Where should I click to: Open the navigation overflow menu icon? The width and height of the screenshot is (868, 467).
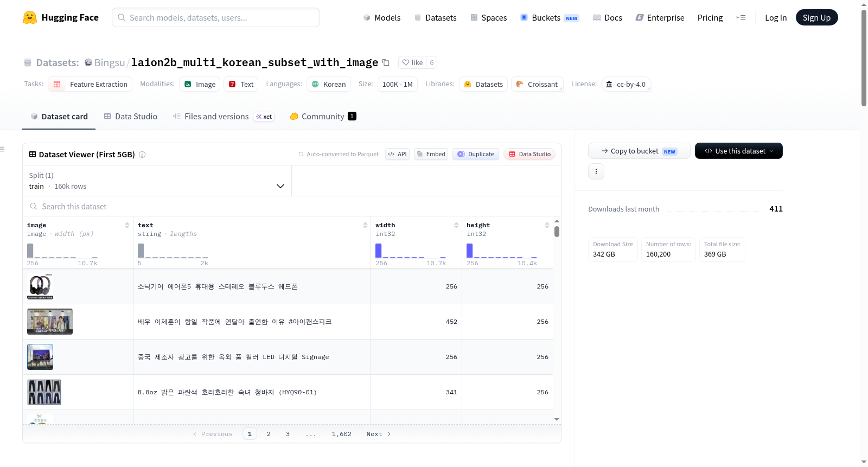click(x=741, y=17)
